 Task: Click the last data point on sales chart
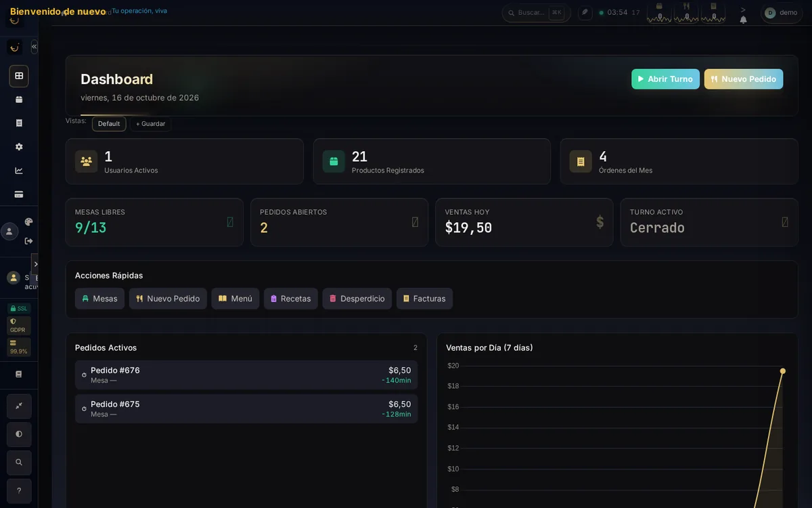pyautogui.click(x=783, y=371)
